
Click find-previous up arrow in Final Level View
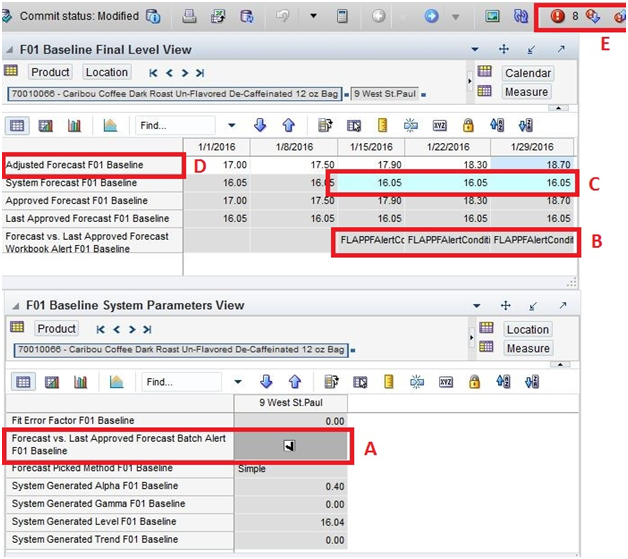[288, 125]
